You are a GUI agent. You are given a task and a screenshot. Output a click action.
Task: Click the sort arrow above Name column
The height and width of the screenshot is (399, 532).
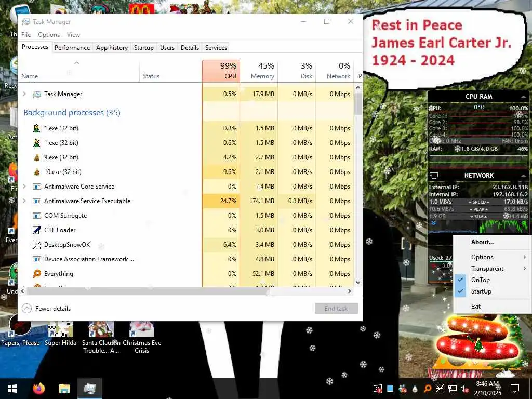77,63
